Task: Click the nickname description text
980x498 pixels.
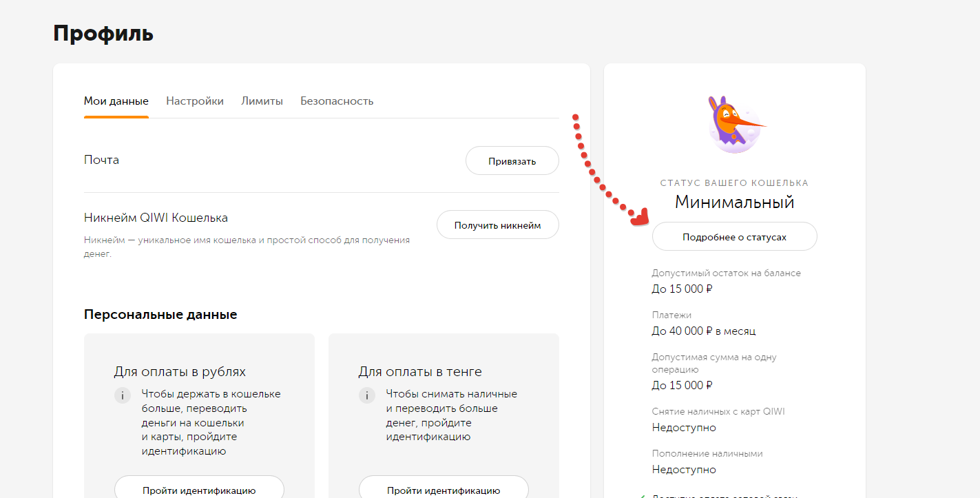Action: (x=247, y=247)
